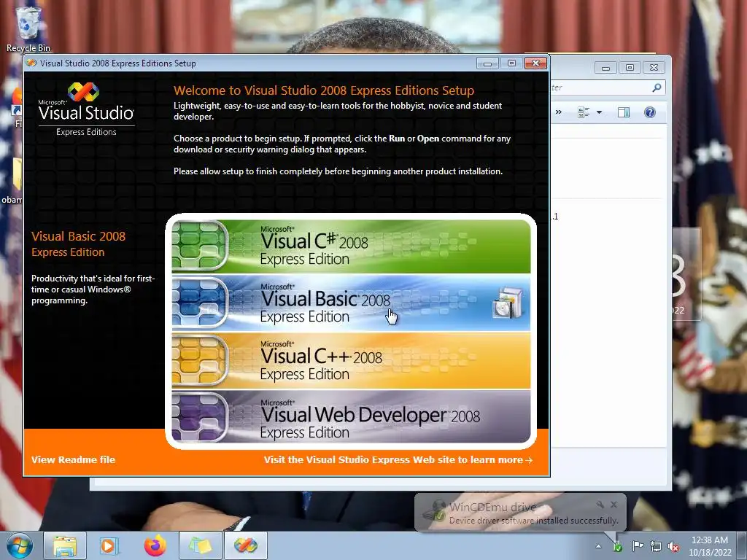
Task: Open the clock showing 12:38 AM
Action: [710, 546]
